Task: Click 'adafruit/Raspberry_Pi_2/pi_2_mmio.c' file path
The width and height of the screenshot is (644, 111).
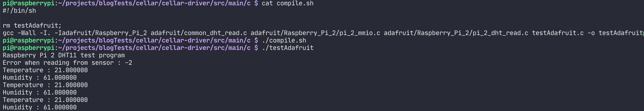Action: point(315,33)
